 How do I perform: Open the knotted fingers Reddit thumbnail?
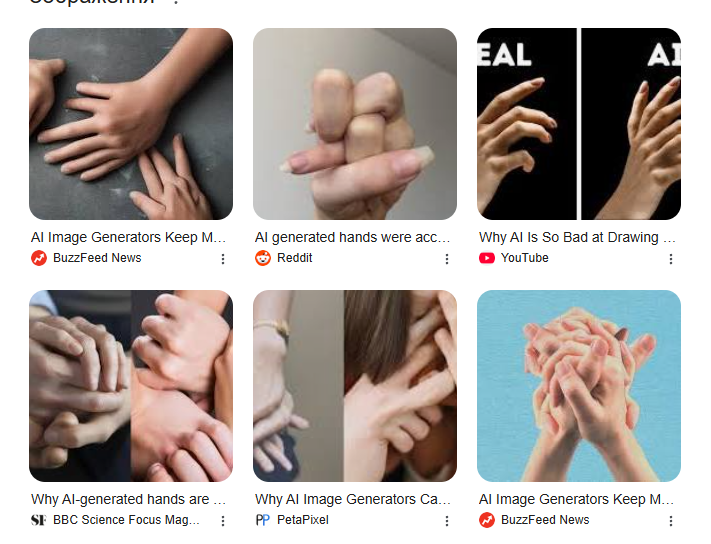(355, 124)
